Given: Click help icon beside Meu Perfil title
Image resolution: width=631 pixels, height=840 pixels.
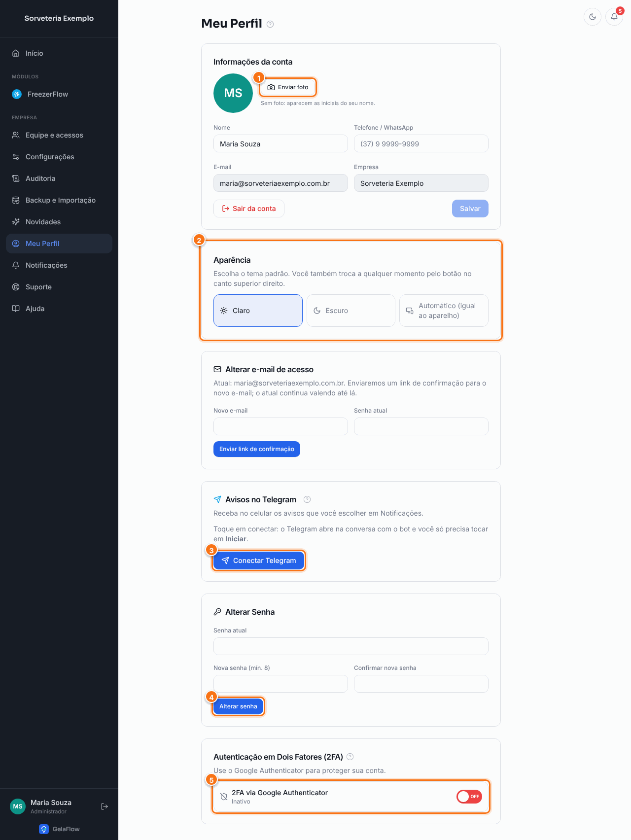Looking at the screenshot, I should coord(270,24).
